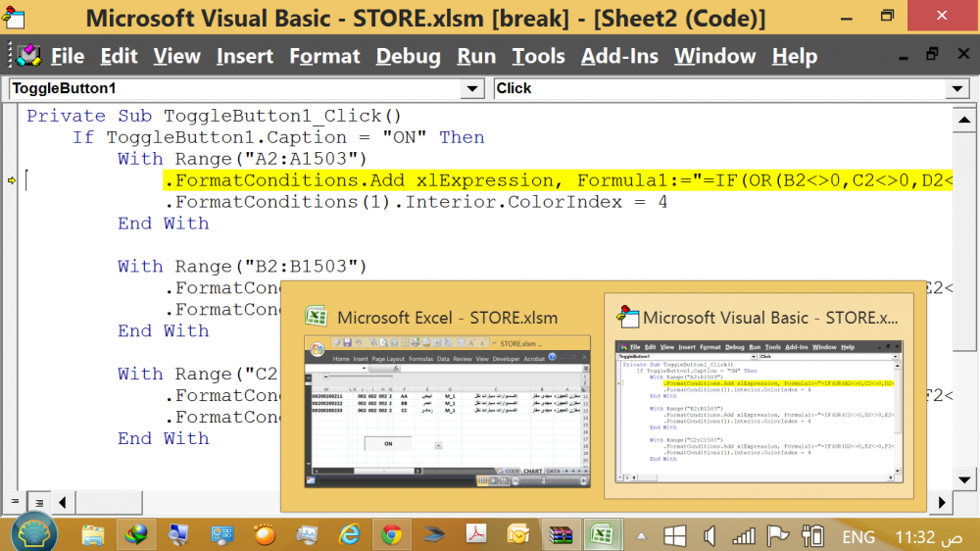Click the VBA code window icon in menu bar
Screen dimensions: 980x551
(x=28, y=56)
